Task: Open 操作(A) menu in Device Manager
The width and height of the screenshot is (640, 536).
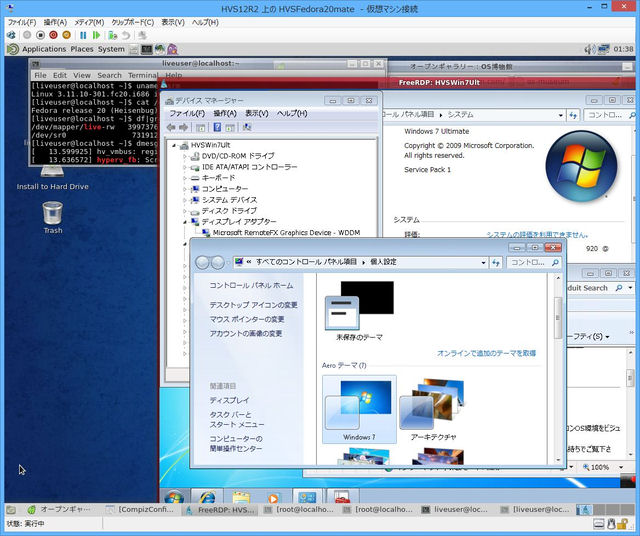Action: click(x=225, y=113)
